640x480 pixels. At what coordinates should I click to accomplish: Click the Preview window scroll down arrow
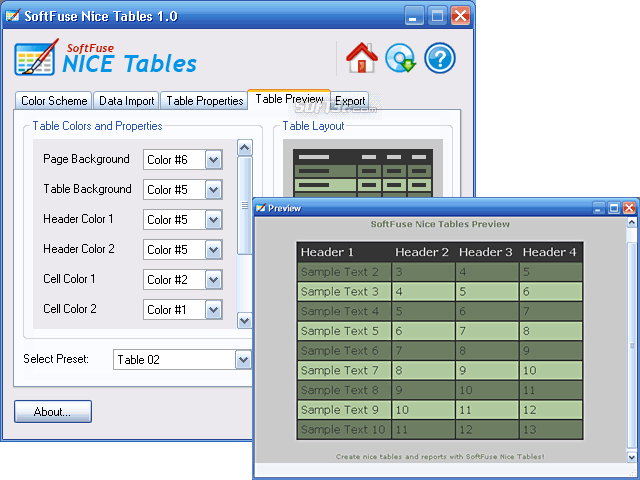pyautogui.click(x=631, y=457)
